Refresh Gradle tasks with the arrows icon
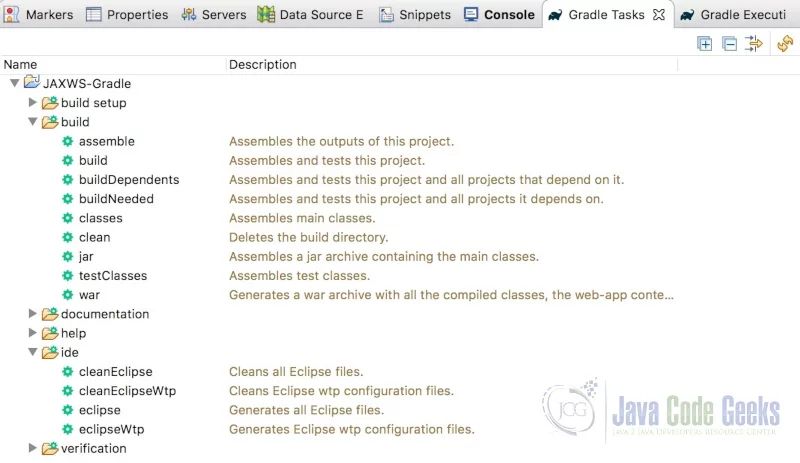 pos(785,44)
